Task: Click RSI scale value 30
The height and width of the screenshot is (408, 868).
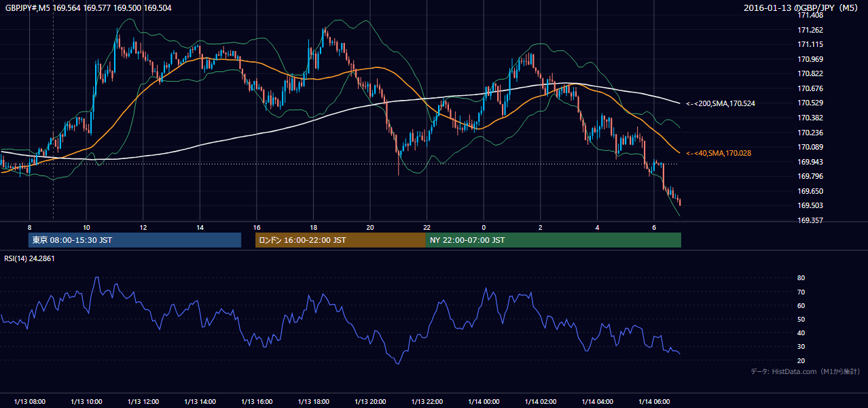Action: (x=801, y=347)
